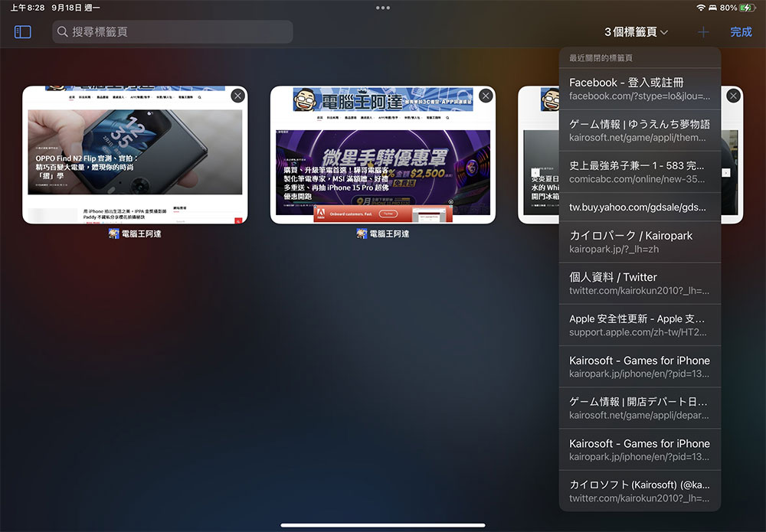766x532 pixels.
Task: Reopen ゲーム情報 ゆうえんち夢物語 entry
Action: coord(640,130)
